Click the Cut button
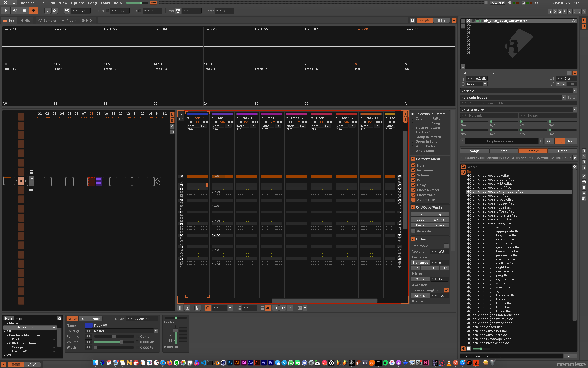This screenshot has height=368, width=588. tap(420, 214)
